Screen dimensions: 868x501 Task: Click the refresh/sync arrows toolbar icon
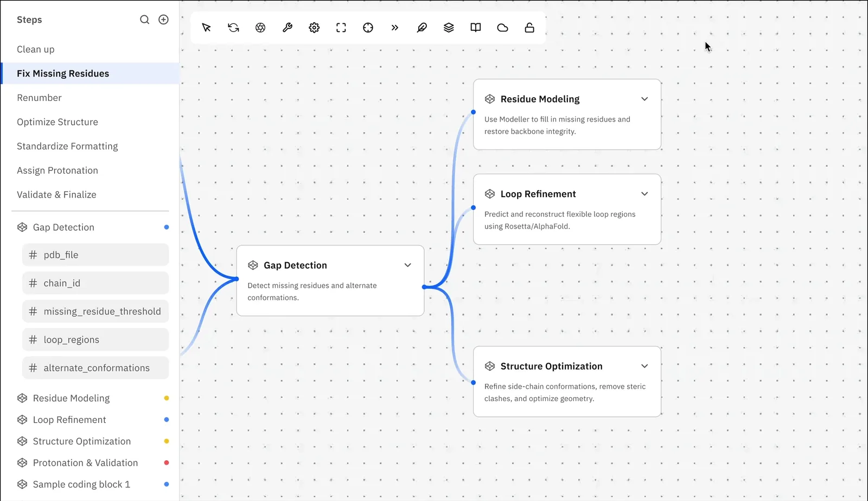(x=233, y=28)
